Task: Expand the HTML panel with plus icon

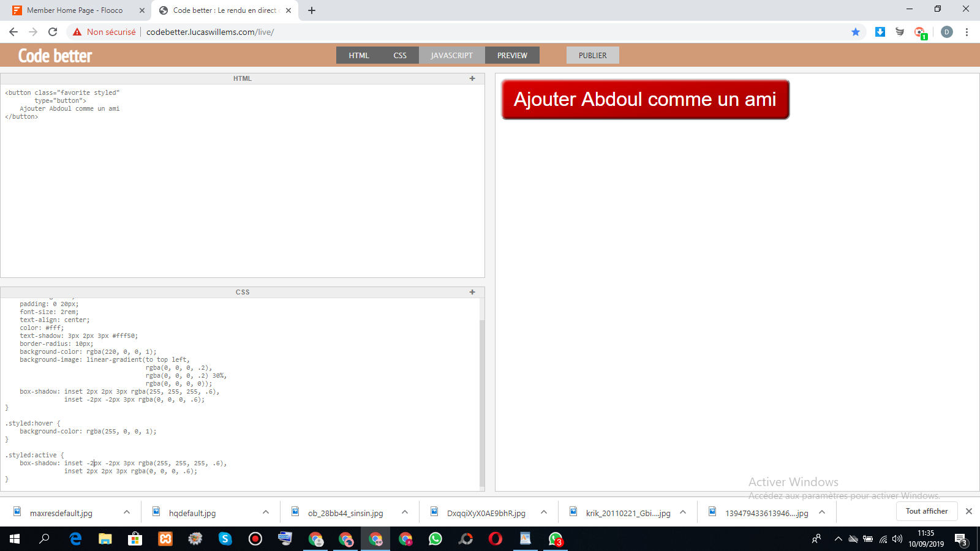Action: coord(472,78)
